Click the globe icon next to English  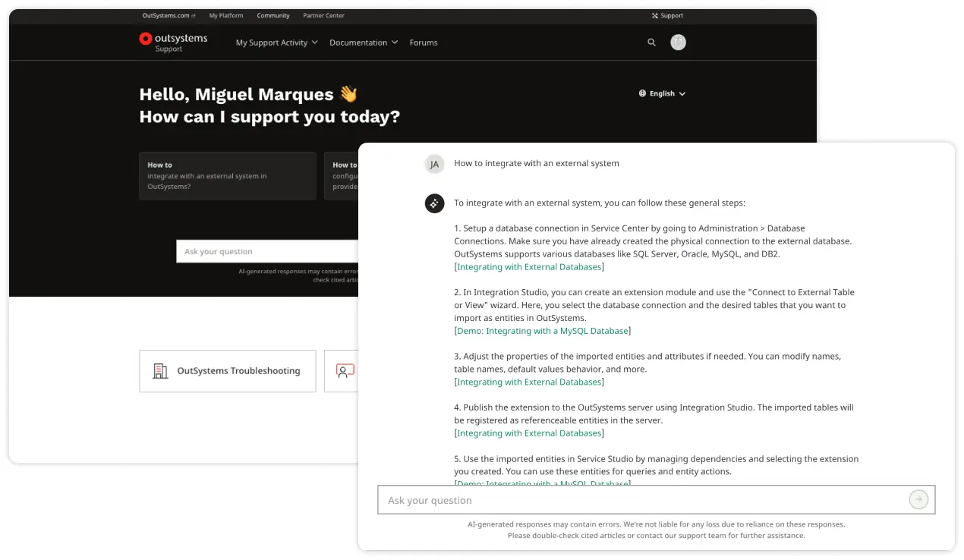pos(641,93)
